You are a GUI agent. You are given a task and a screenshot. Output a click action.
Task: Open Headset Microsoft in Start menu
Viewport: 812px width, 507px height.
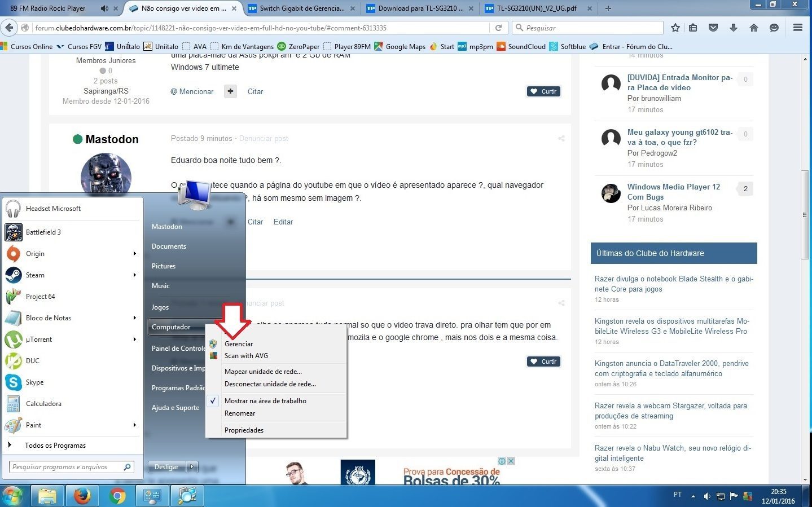72,209
